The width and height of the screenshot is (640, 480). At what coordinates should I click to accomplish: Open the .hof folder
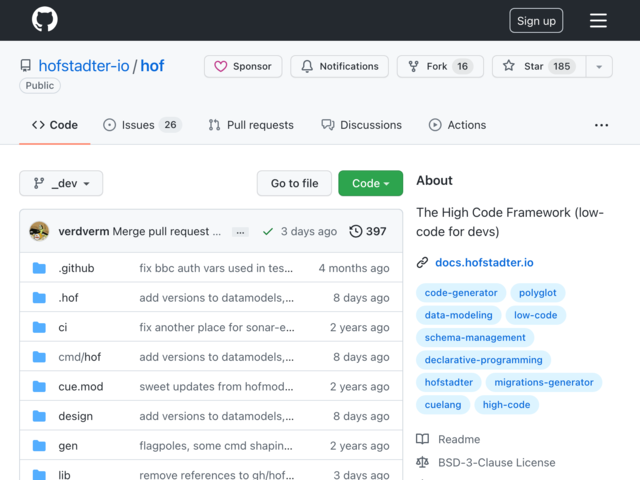[68, 298]
